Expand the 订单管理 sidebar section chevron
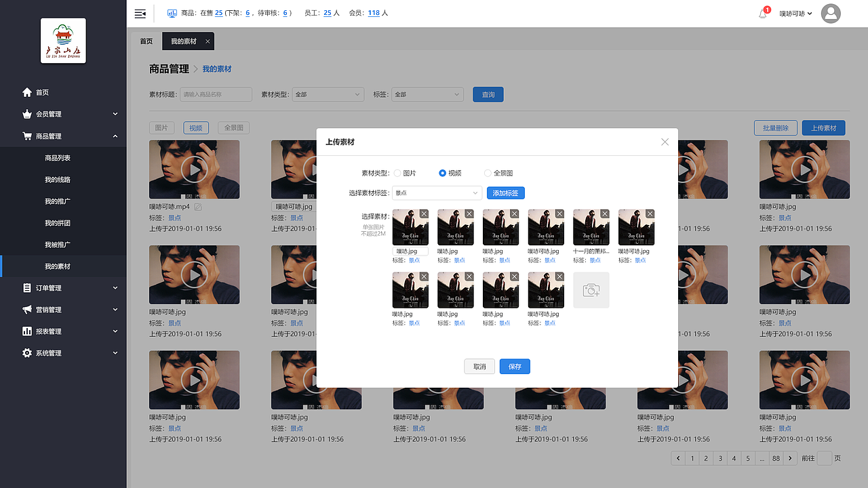This screenshot has width=868, height=488. 115,288
